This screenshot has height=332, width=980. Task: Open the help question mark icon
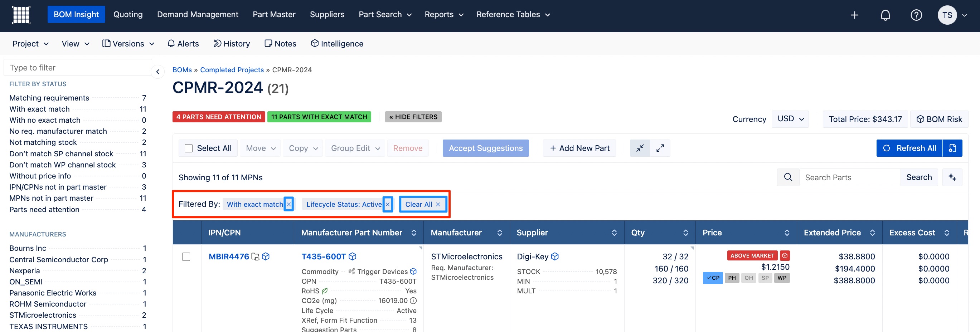[x=916, y=15]
